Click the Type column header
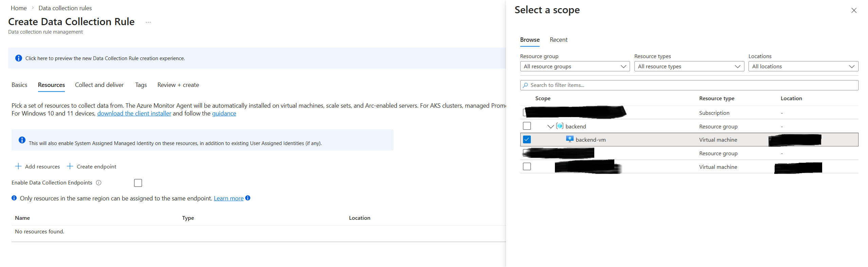 [188, 218]
